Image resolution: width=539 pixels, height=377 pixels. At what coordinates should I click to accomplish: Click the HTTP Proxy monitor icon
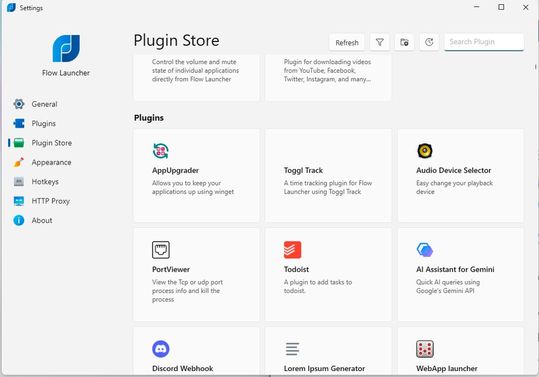point(19,201)
